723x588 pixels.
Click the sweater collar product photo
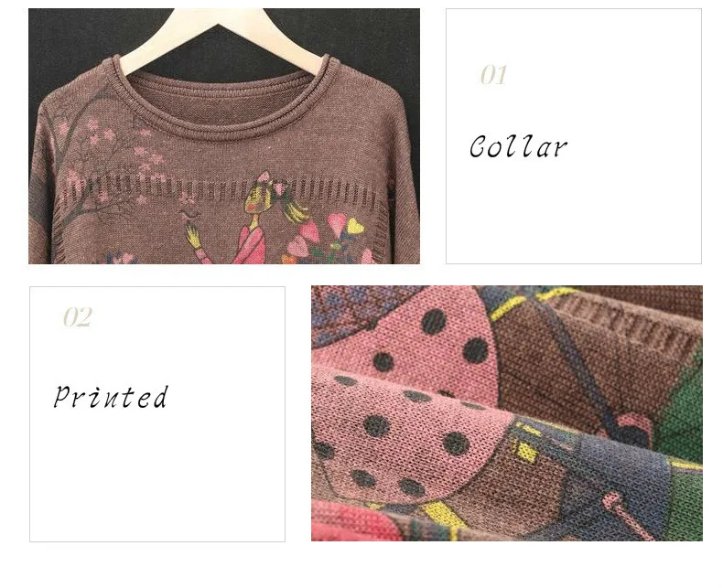coord(224,136)
